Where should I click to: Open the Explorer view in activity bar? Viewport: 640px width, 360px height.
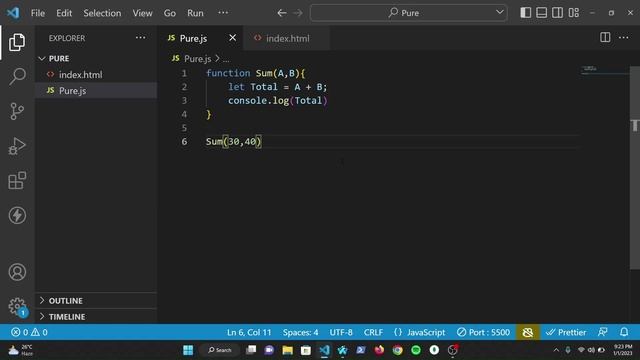(17, 42)
